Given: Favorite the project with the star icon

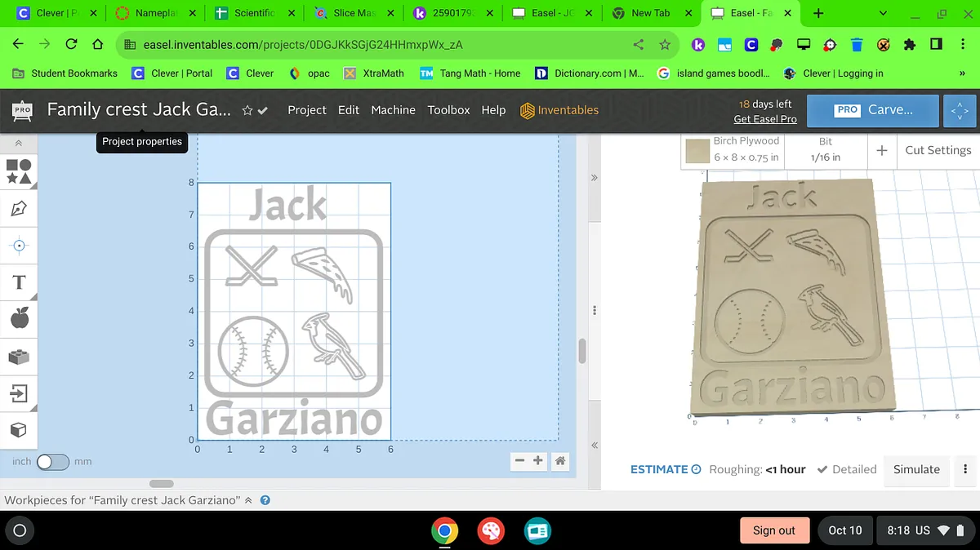Looking at the screenshot, I should click(x=247, y=110).
